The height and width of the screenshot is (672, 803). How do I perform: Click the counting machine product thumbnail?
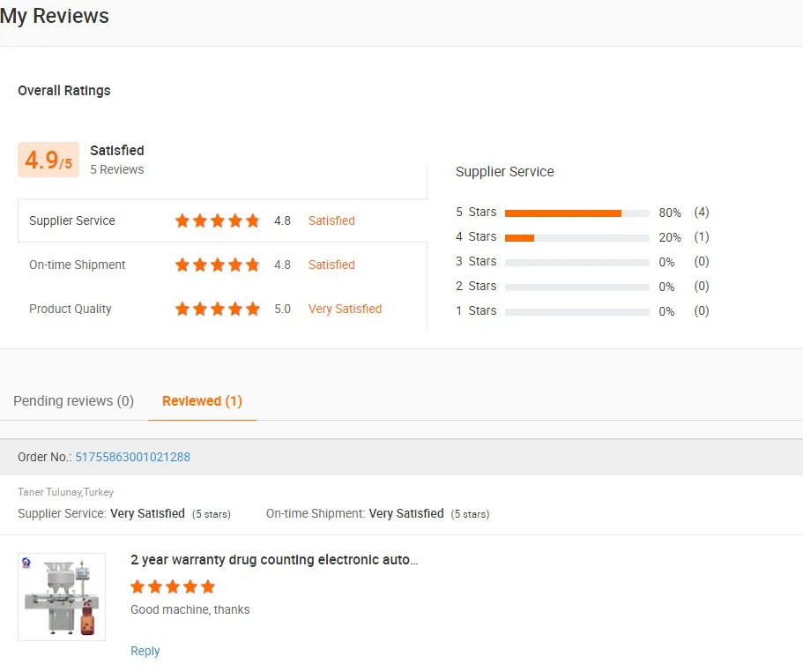62,597
